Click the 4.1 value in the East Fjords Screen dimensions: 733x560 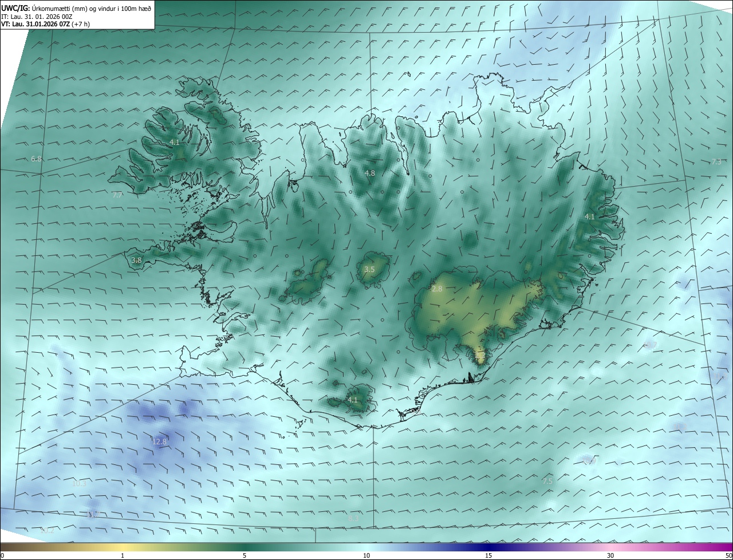click(x=590, y=216)
